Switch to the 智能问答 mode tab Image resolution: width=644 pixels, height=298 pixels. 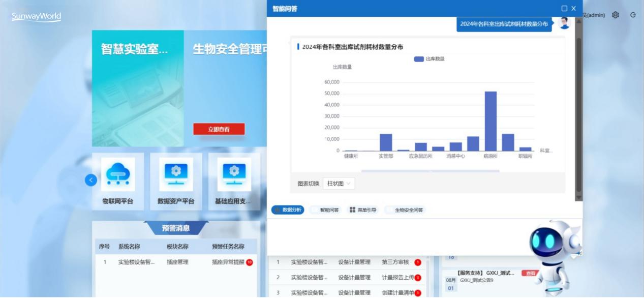325,210
